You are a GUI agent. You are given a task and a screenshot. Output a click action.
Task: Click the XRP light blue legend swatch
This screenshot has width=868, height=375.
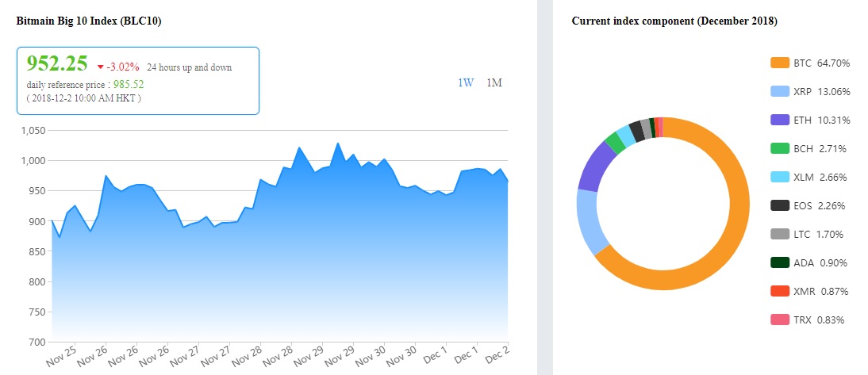tap(779, 91)
